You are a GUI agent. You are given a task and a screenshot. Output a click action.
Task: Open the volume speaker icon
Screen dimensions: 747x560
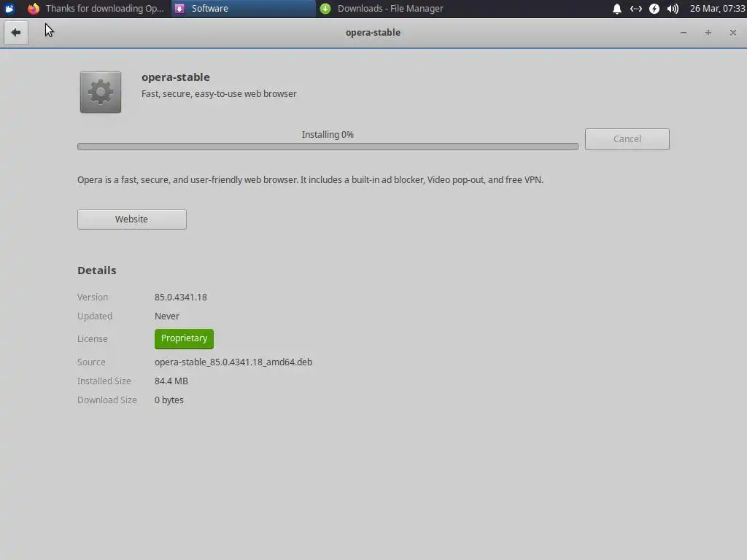[x=673, y=9]
